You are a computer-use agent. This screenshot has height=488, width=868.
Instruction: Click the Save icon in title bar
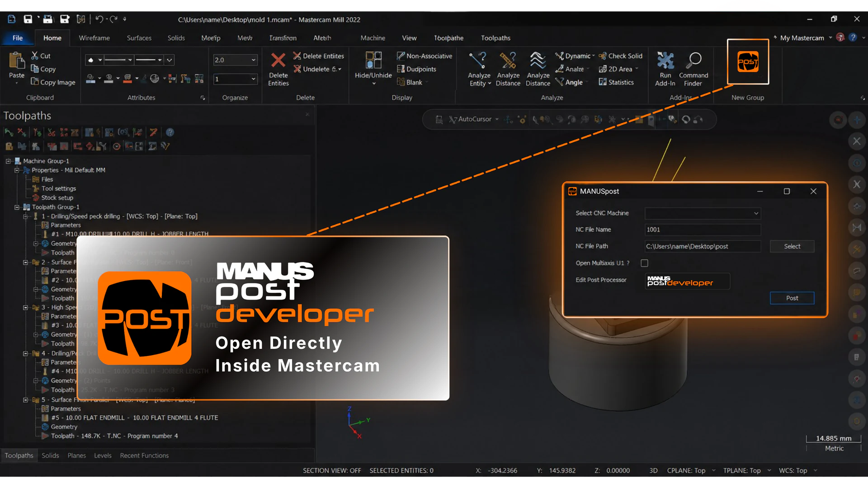(28, 19)
